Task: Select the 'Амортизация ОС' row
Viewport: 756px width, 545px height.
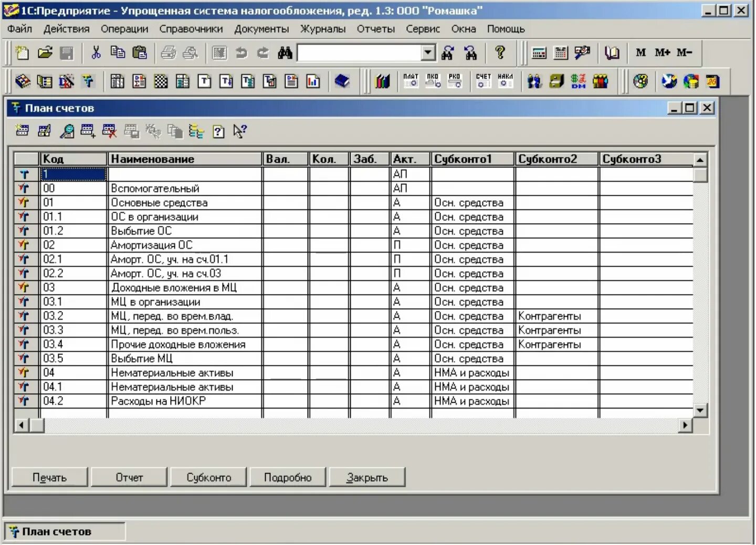Action: click(353, 245)
